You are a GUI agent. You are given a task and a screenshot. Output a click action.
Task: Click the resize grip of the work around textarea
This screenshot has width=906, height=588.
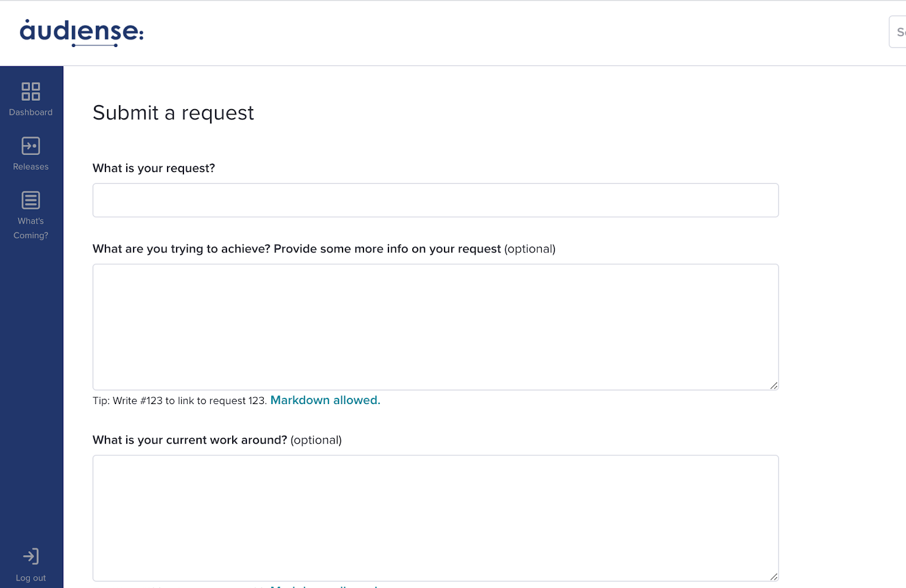pos(773,577)
